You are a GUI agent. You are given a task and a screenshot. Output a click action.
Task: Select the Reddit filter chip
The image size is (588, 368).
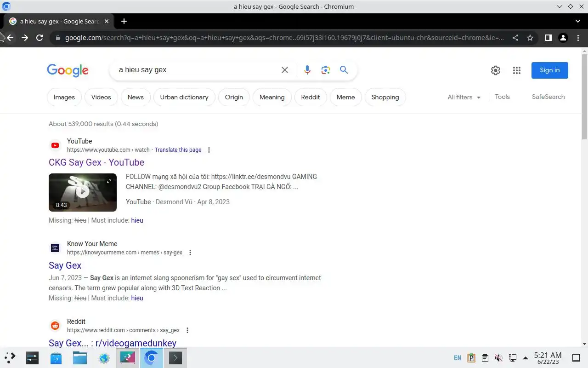(x=311, y=97)
